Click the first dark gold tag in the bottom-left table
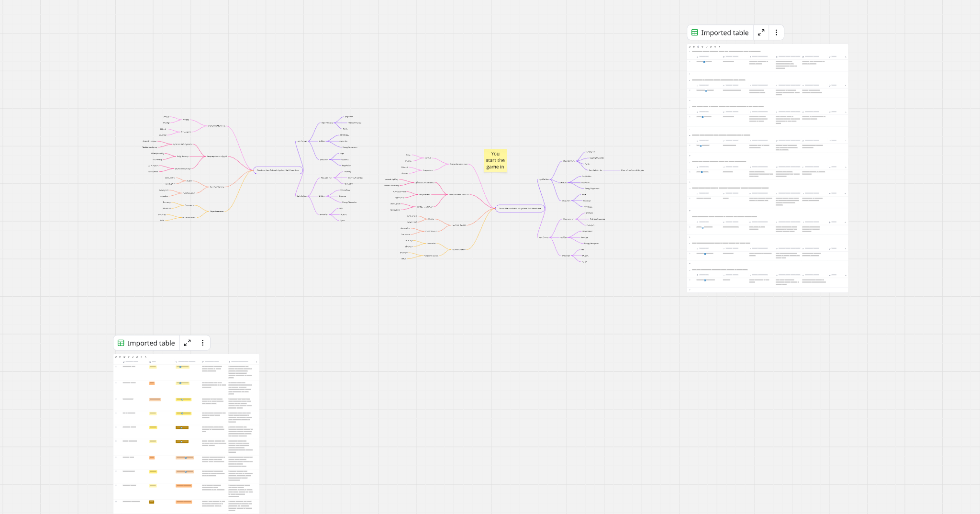The image size is (980, 514). pyautogui.click(x=182, y=427)
